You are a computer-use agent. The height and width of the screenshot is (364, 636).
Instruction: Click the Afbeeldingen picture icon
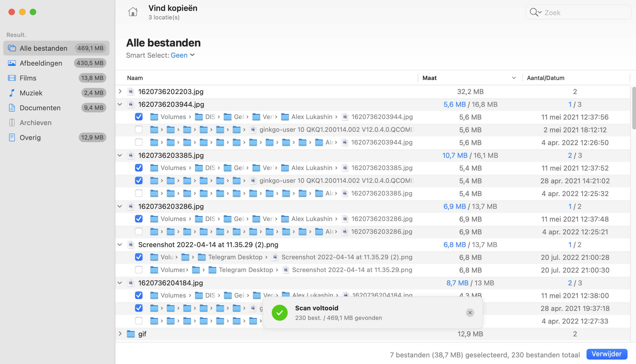pyautogui.click(x=12, y=63)
